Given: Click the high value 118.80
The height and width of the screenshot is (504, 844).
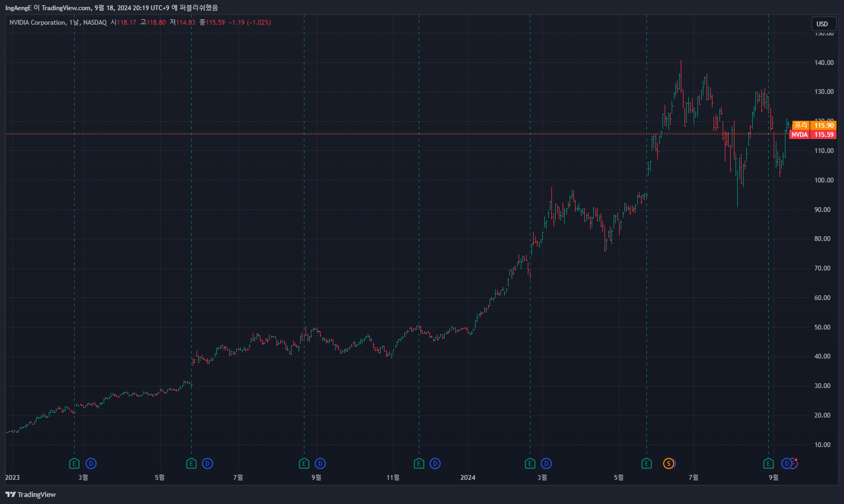Looking at the screenshot, I should [156, 23].
